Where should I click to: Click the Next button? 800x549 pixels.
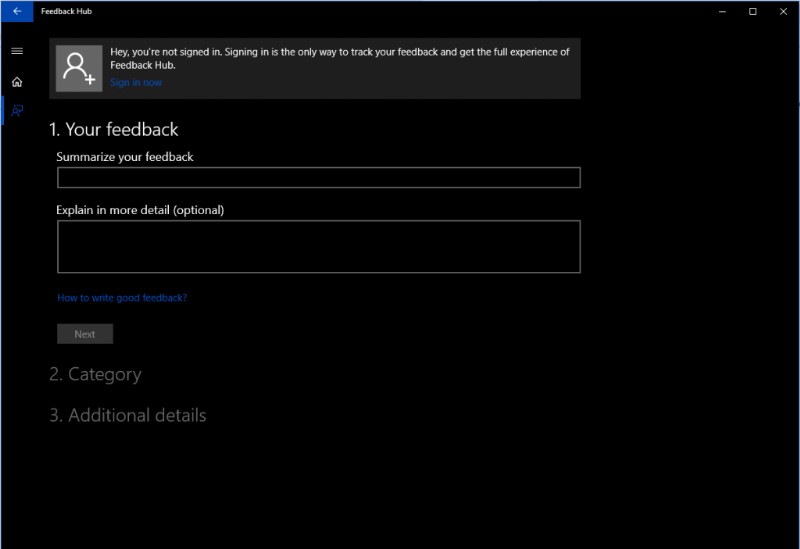tap(85, 334)
